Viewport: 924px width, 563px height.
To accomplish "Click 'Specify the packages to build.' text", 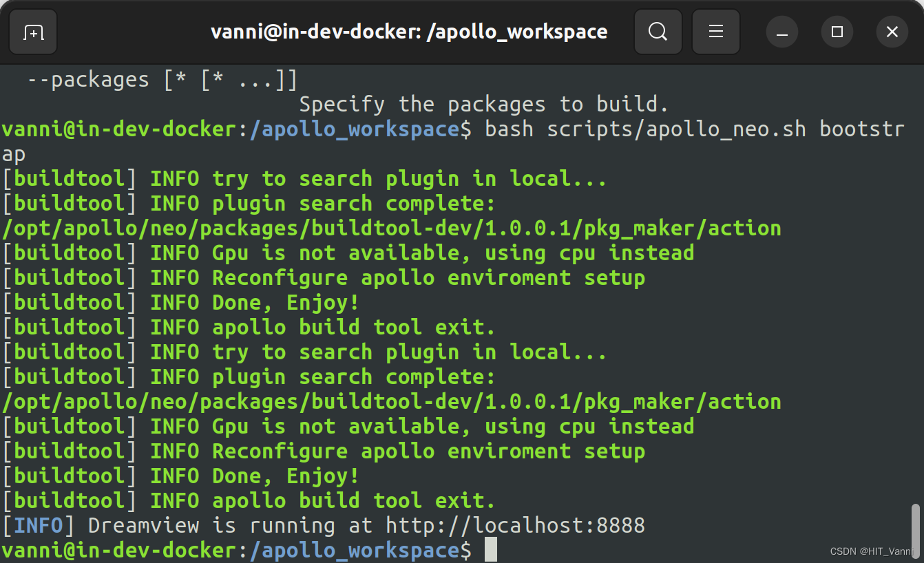I will 484,105.
